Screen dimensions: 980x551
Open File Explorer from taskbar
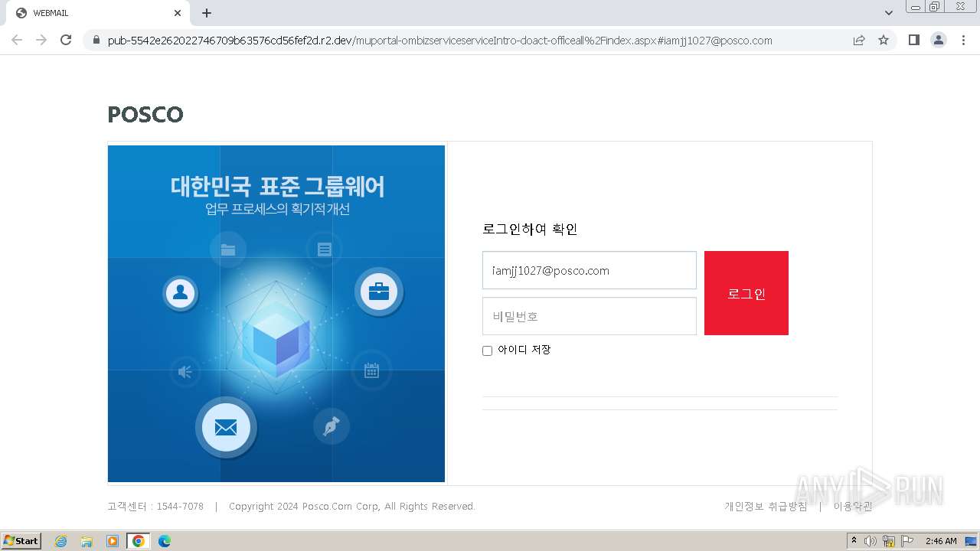click(x=87, y=541)
